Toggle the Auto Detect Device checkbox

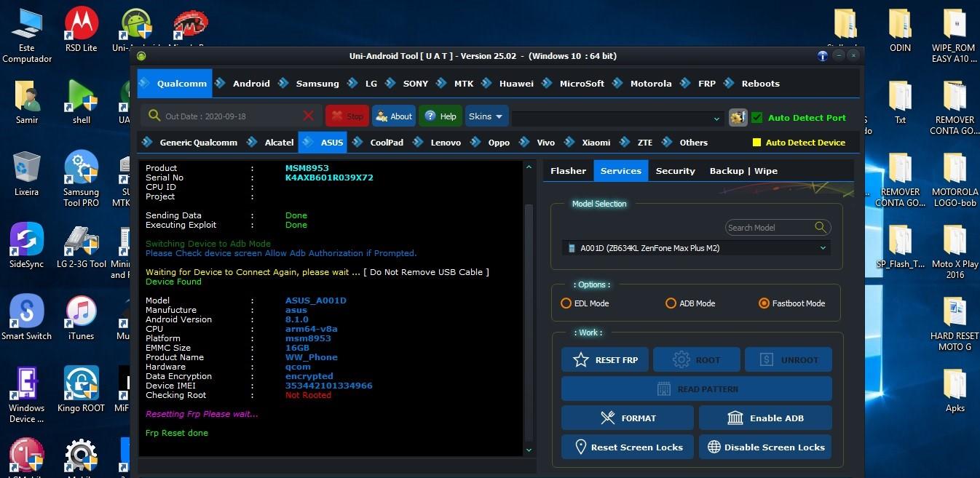point(756,143)
